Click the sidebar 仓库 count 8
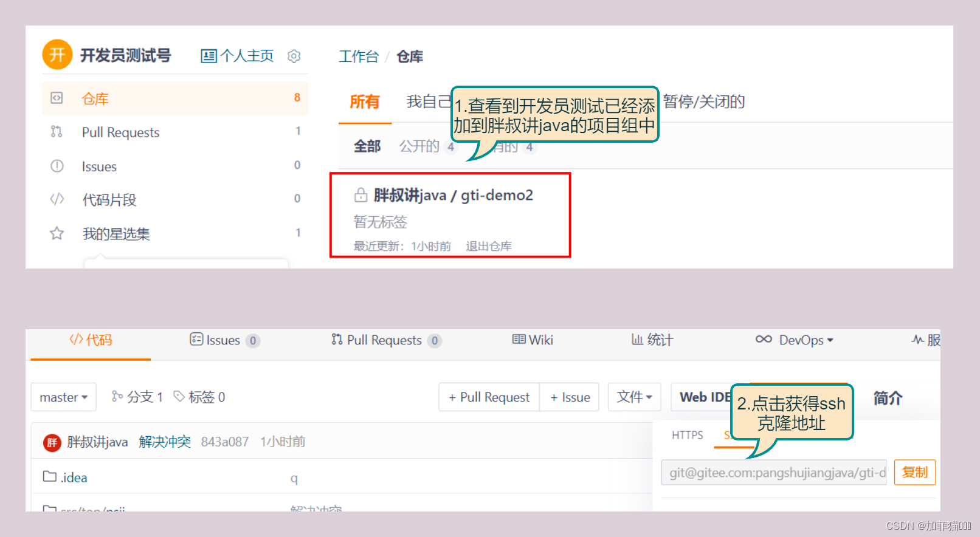The image size is (980, 537). (297, 97)
